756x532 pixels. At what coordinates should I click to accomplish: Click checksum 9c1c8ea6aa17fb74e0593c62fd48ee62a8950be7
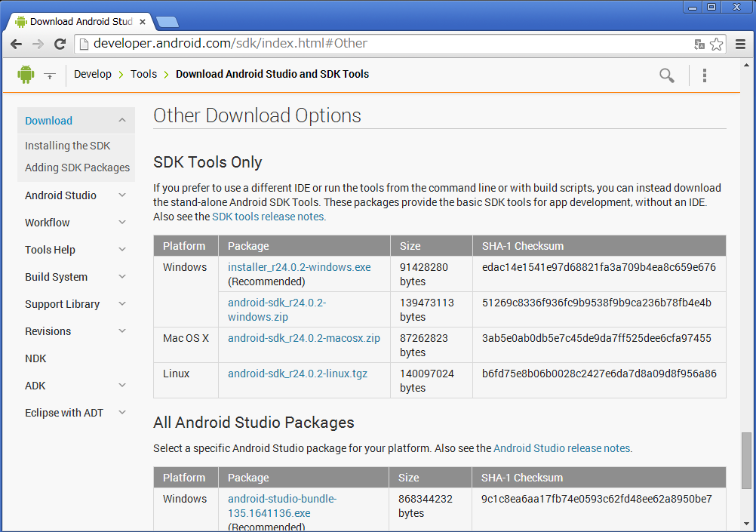(x=596, y=499)
